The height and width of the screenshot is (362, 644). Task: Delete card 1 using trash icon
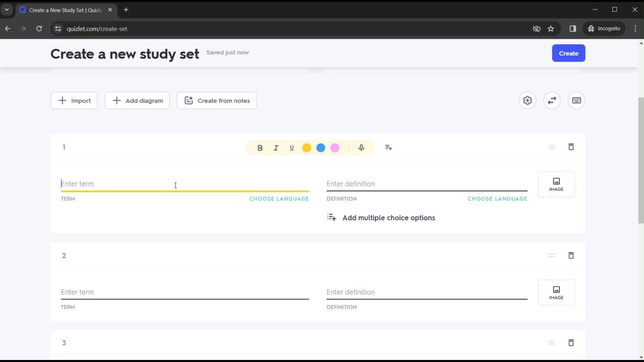(x=571, y=147)
